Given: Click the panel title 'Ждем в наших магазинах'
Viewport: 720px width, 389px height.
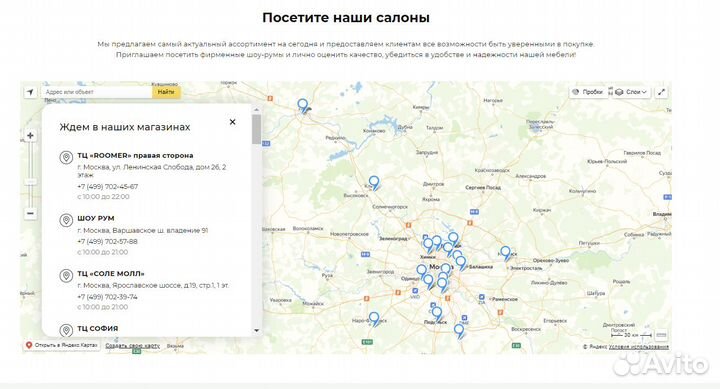Looking at the screenshot, I should (x=124, y=127).
